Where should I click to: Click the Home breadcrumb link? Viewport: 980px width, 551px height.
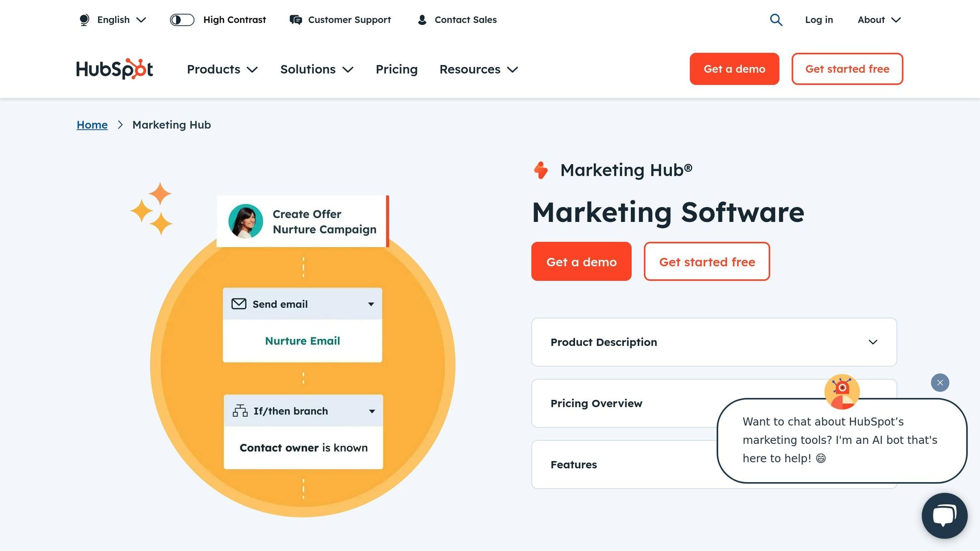tap(92, 125)
